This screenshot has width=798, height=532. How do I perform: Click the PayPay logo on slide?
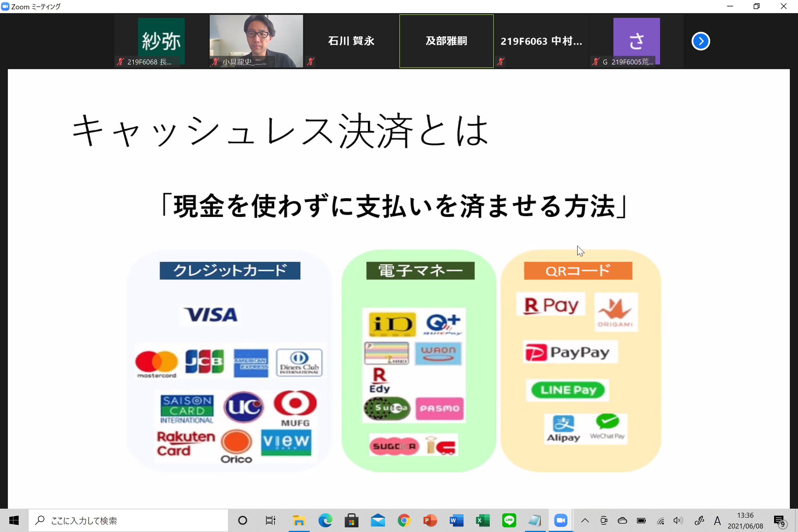(x=570, y=352)
